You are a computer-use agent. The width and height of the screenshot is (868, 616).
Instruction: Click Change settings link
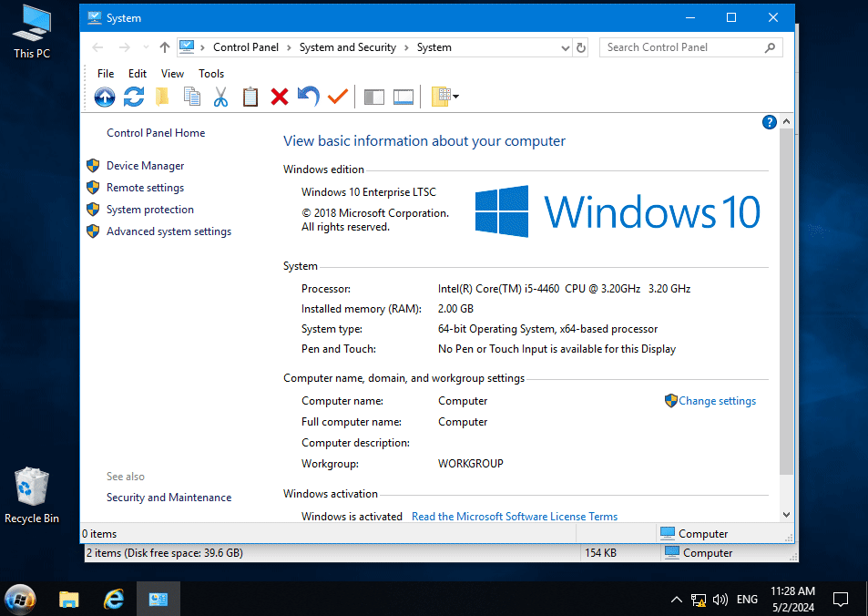click(x=717, y=401)
